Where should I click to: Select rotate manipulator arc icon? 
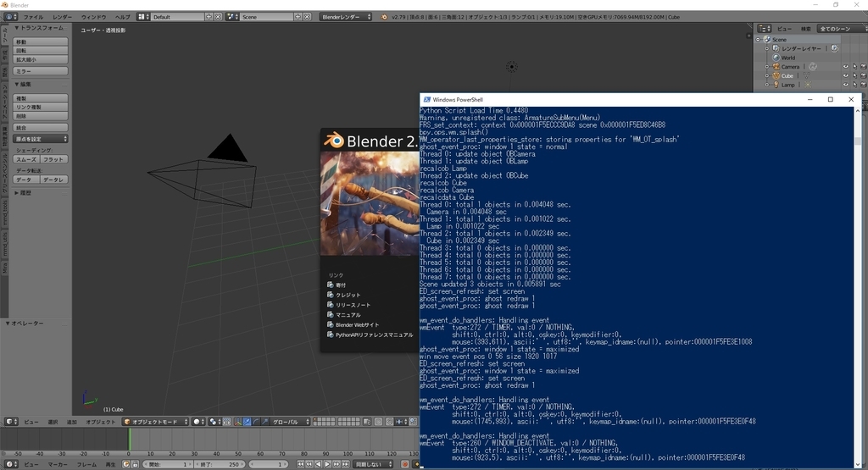(x=256, y=422)
